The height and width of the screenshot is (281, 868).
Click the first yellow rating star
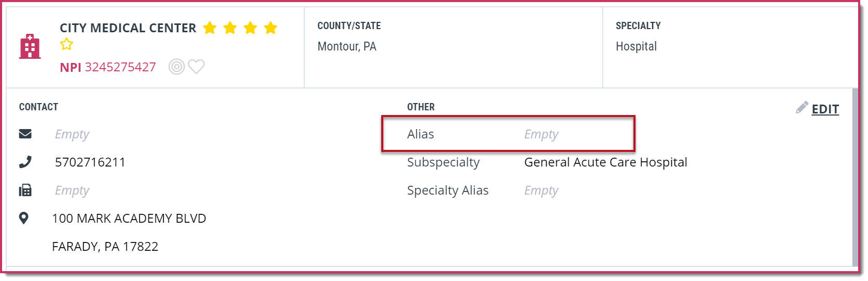pyautogui.click(x=210, y=28)
